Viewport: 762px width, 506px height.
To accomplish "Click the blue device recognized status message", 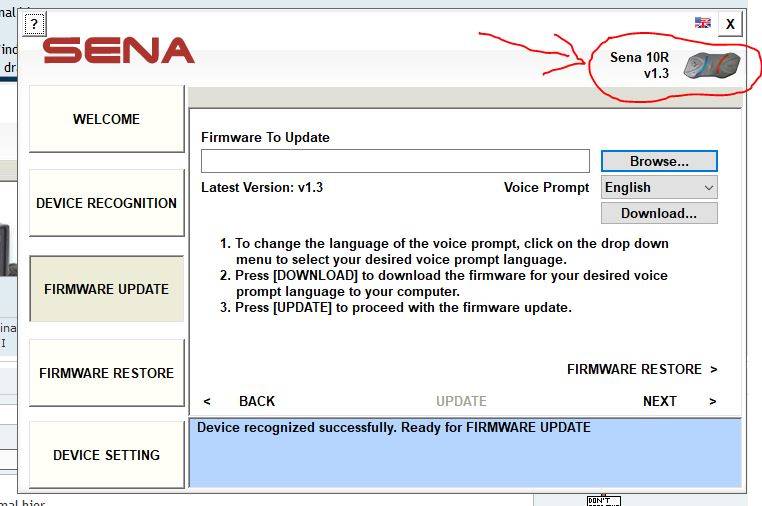I will pyautogui.click(x=465, y=451).
